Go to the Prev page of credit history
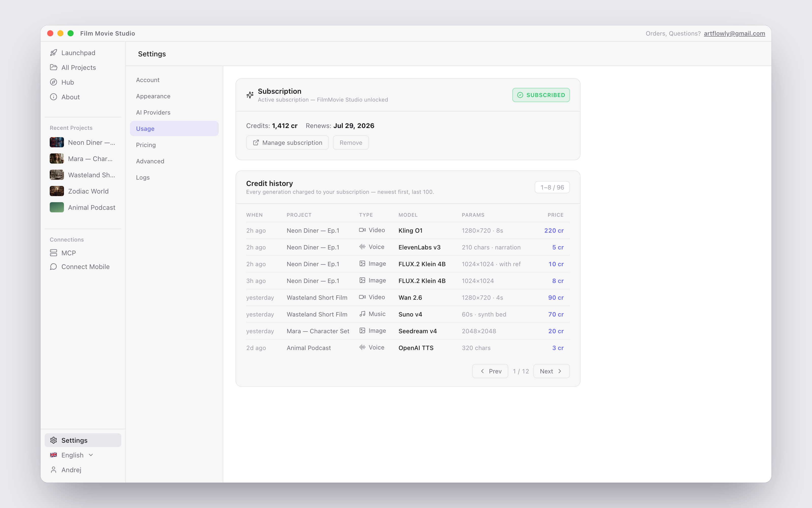The width and height of the screenshot is (812, 508). (490, 371)
